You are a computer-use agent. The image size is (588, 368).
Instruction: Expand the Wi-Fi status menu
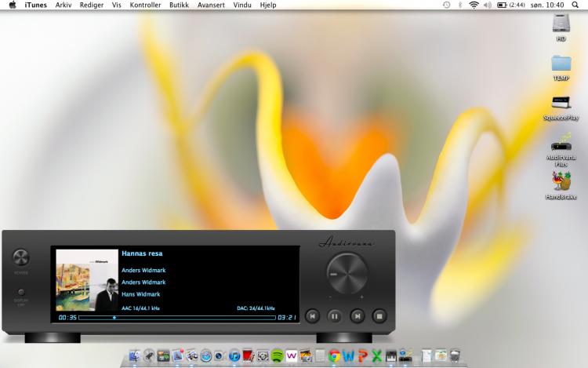click(474, 5)
